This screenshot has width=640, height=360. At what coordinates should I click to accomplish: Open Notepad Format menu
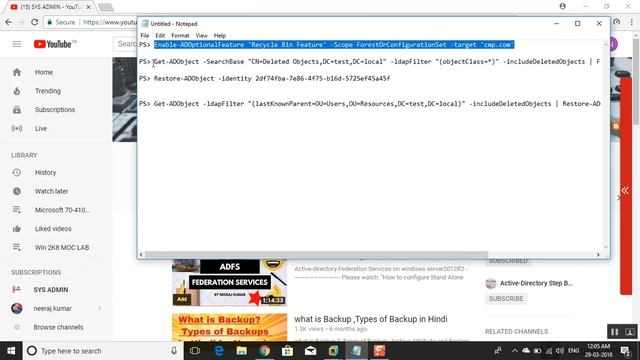[180, 36]
